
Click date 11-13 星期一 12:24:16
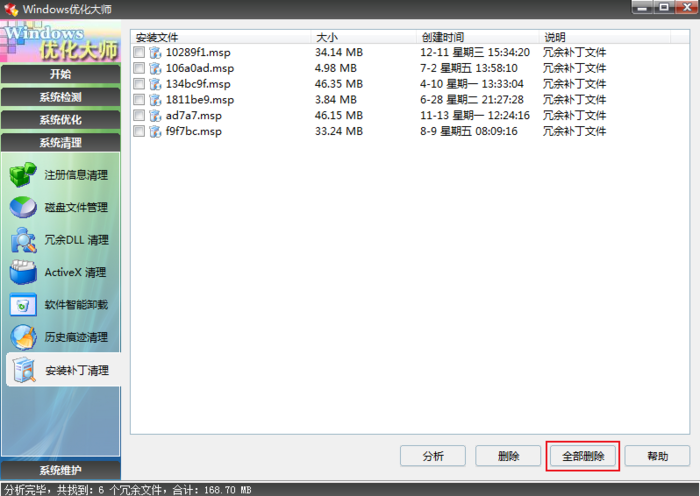point(475,116)
